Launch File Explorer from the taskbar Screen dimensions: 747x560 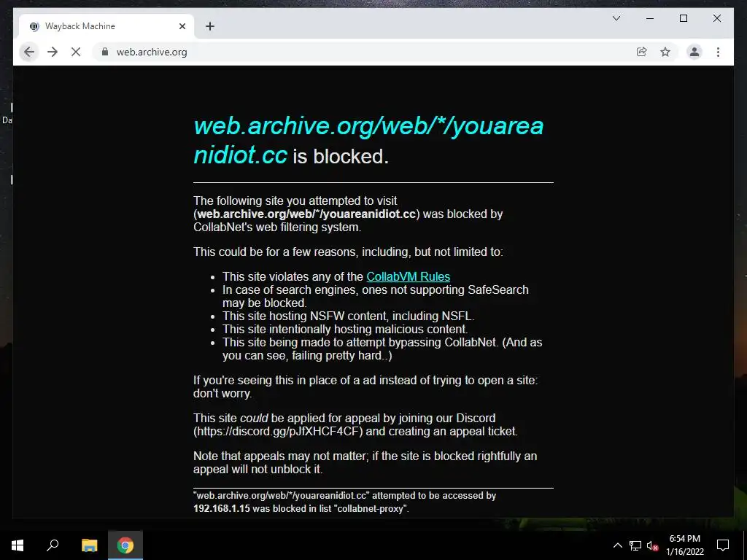click(x=89, y=545)
